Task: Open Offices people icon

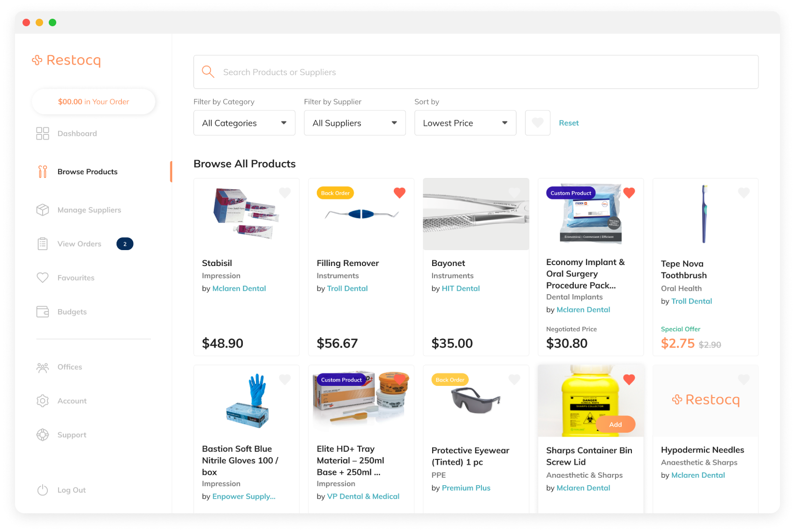Action: 43,368
